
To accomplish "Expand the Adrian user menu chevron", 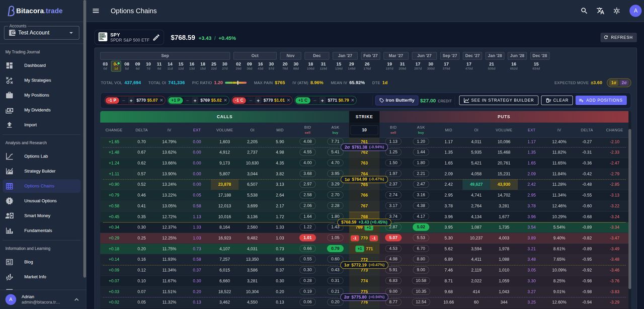I will [76, 299].
